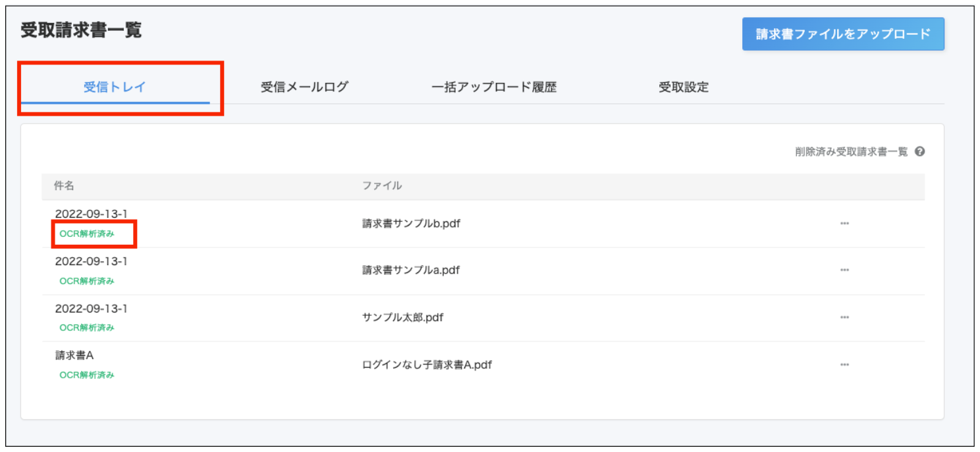Open more options for 請求書サンプルb.pdf row
Screen dimensions: 980x452
point(844,224)
